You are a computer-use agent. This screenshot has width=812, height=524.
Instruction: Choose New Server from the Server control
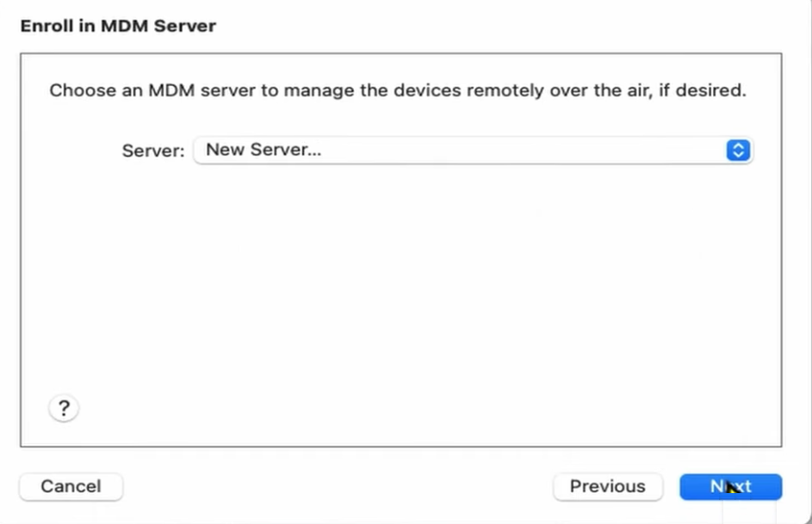pyautogui.click(x=472, y=150)
